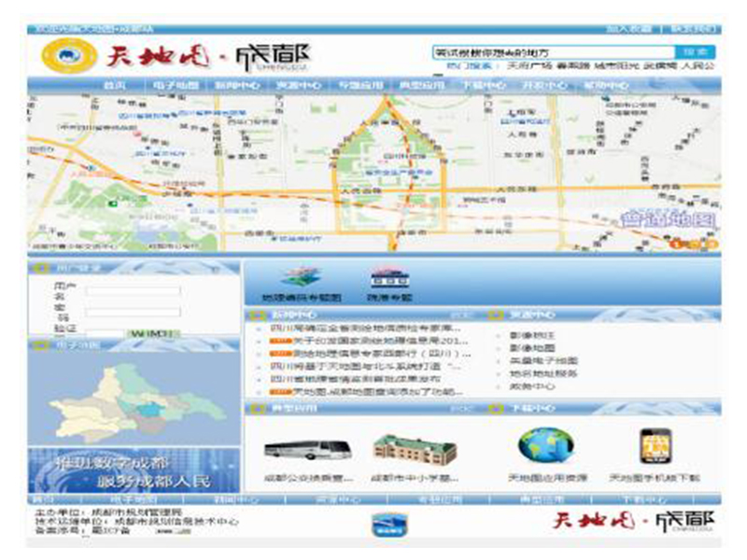Open 专题应用 in the top navigation bar

click(360, 86)
